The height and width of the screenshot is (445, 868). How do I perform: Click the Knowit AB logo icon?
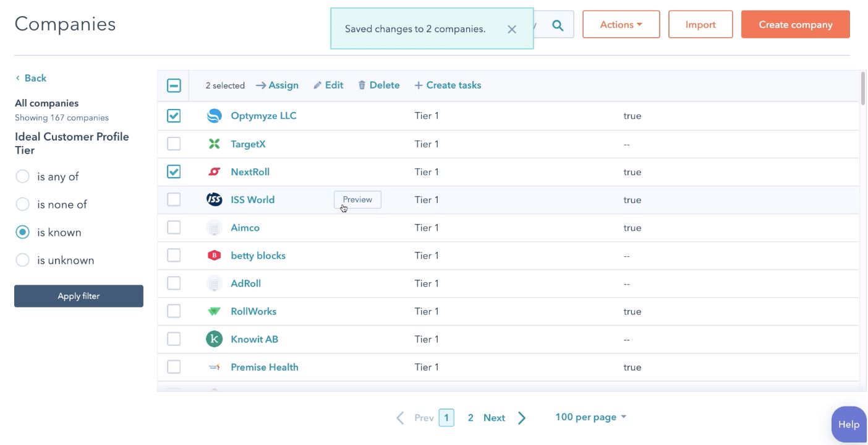[x=214, y=339]
